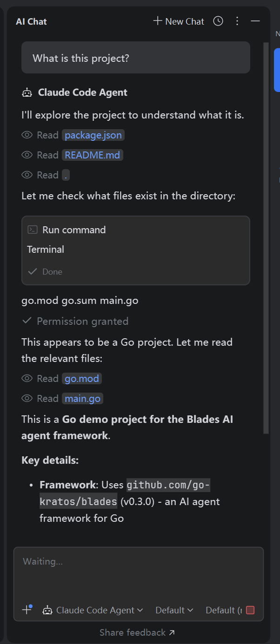
Task: Click the eye icon beside go.mod
Action: pyautogui.click(x=27, y=379)
